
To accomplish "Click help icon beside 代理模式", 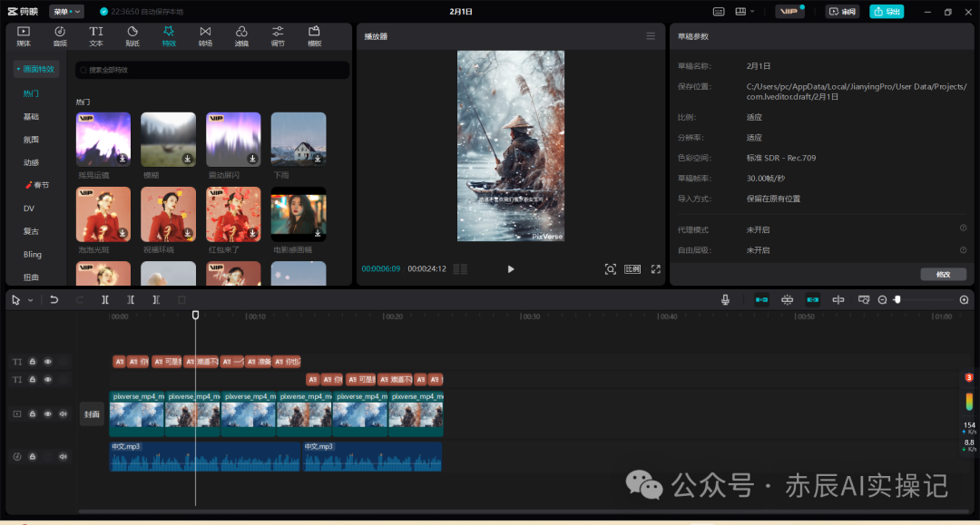I will pos(963,228).
